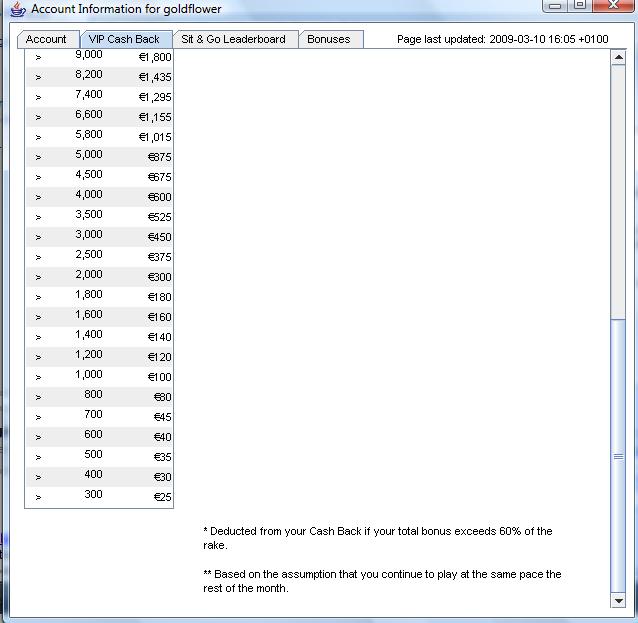Screen dimensions: 638x623
Task: Click the €1,435 amount
Action: click(155, 77)
